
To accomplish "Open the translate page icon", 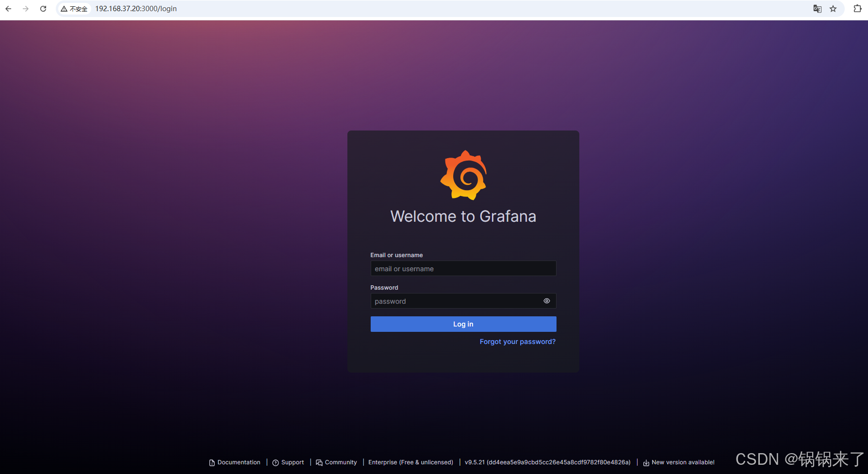I will pos(818,9).
